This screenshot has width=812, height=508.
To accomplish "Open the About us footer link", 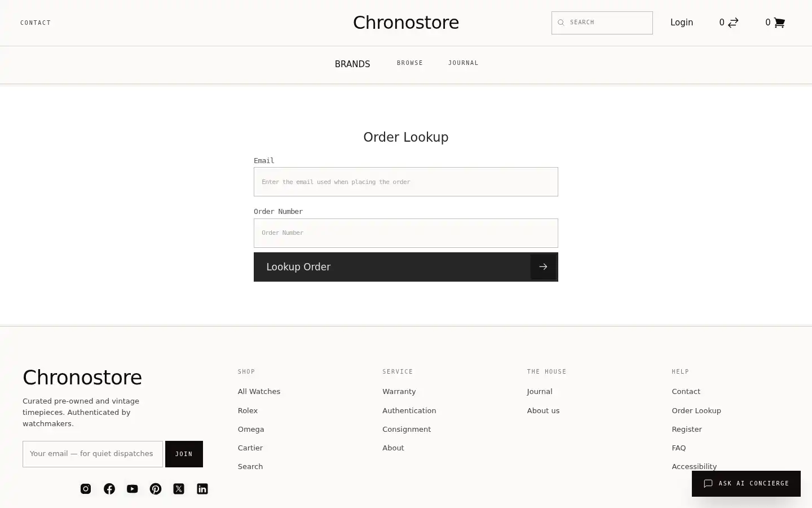I will coord(543,410).
